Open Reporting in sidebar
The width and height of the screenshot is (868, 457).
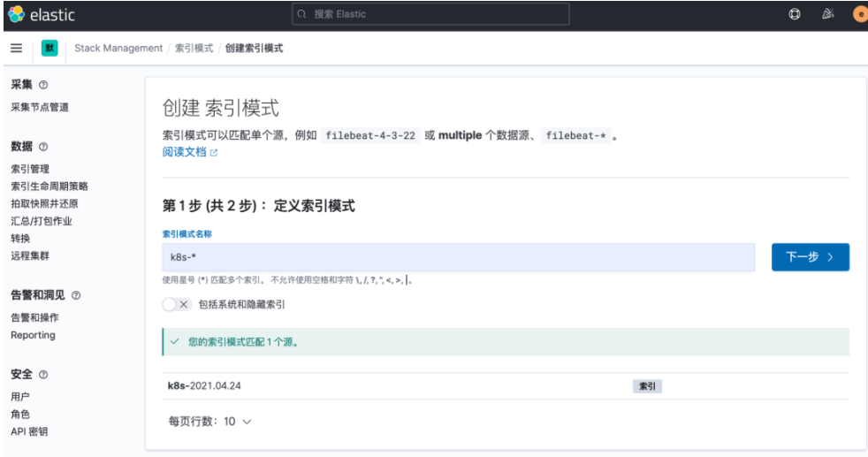[34, 335]
